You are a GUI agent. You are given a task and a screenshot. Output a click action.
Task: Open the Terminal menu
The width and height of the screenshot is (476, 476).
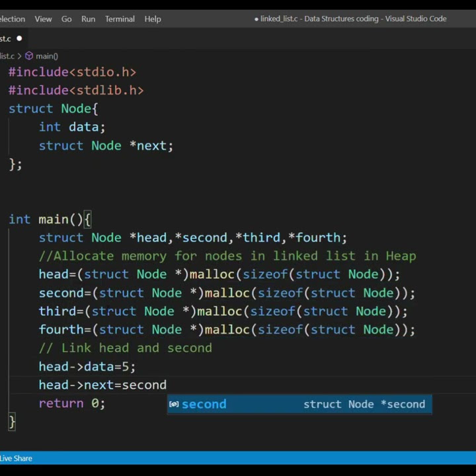(120, 19)
